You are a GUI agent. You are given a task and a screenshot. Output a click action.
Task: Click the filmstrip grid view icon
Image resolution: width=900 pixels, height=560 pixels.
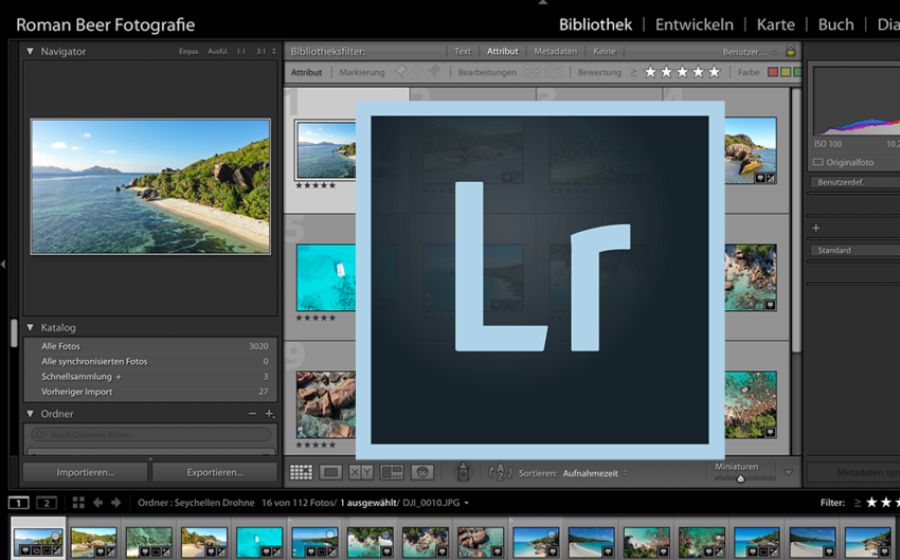tap(79, 503)
